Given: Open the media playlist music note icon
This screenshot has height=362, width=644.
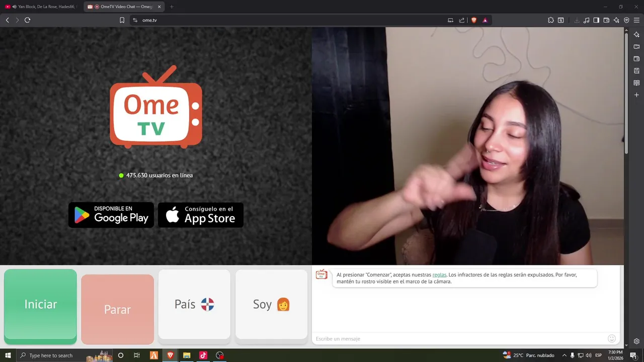Looking at the screenshot, I should pos(587,20).
